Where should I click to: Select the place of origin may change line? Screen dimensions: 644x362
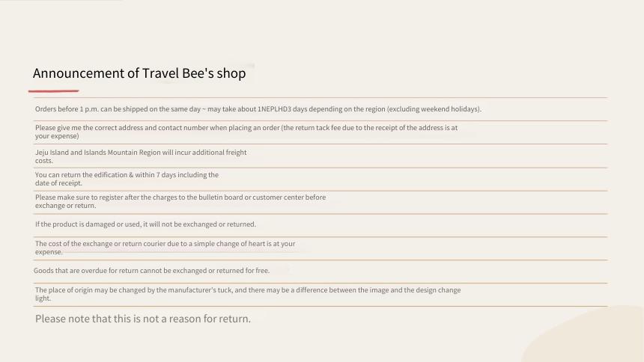point(248,294)
